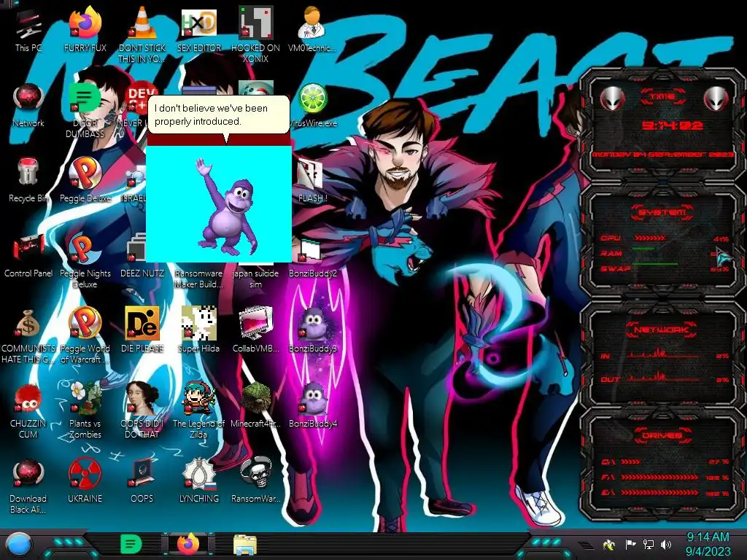Click the DRIVES widget header
The height and width of the screenshot is (560, 747).
(662, 435)
